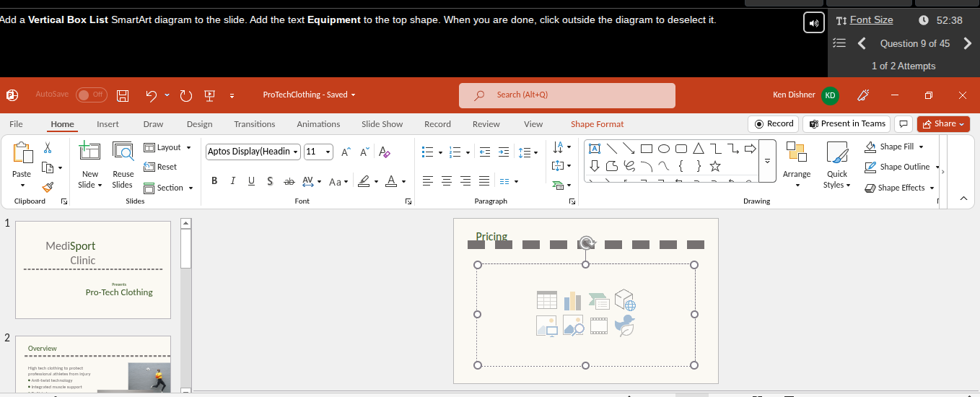Toggle Align Left paragraph alignment
The height and width of the screenshot is (397, 980).
[x=428, y=181]
